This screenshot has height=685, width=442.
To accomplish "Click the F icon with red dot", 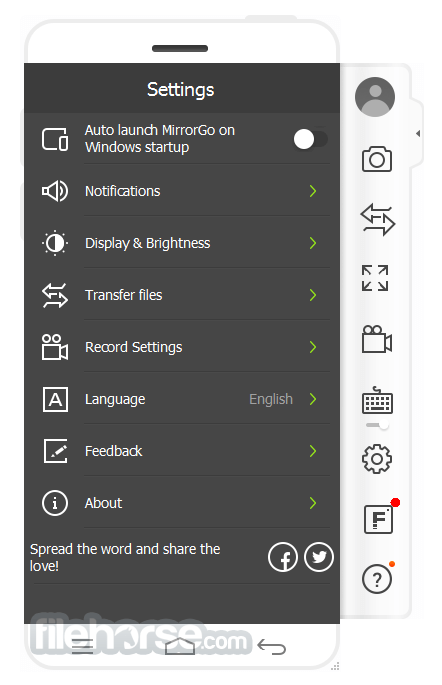I will click(x=379, y=519).
